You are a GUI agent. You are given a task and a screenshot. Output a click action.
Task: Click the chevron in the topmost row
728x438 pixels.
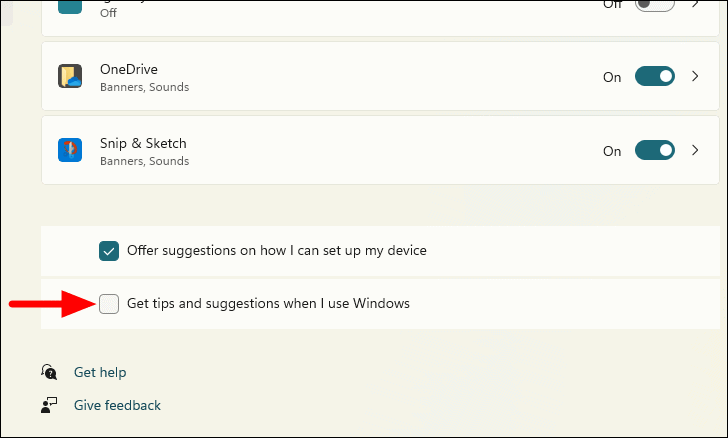click(x=696, y=5)
